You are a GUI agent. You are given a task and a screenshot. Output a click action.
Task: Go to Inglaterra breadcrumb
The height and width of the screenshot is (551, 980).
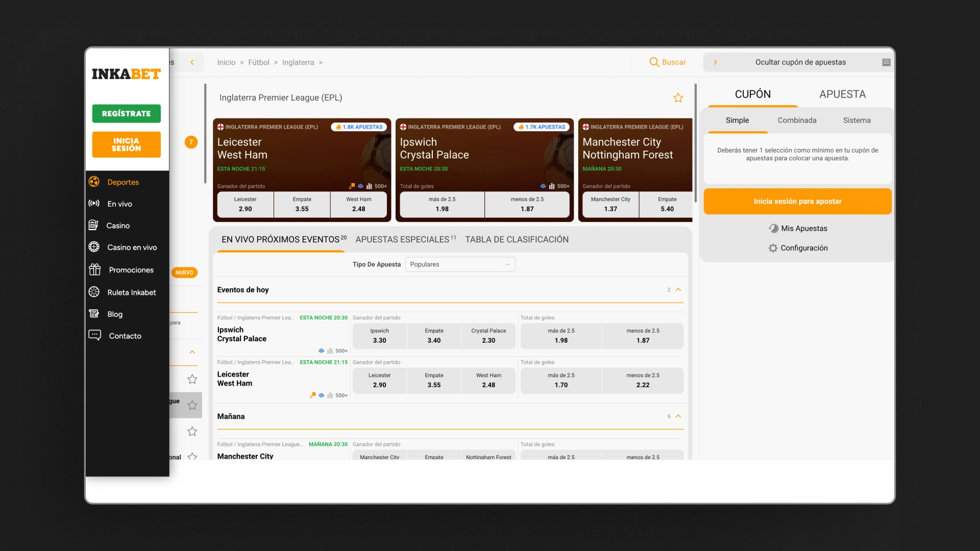point(298,62)
